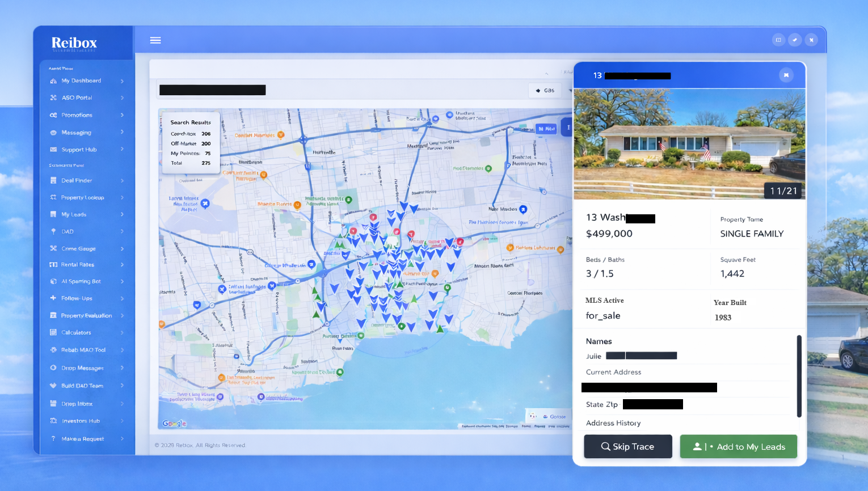Click the SINGLE FAMILY property type value
The height and width of the screenshot is (491, 868).
pos(752,234)
